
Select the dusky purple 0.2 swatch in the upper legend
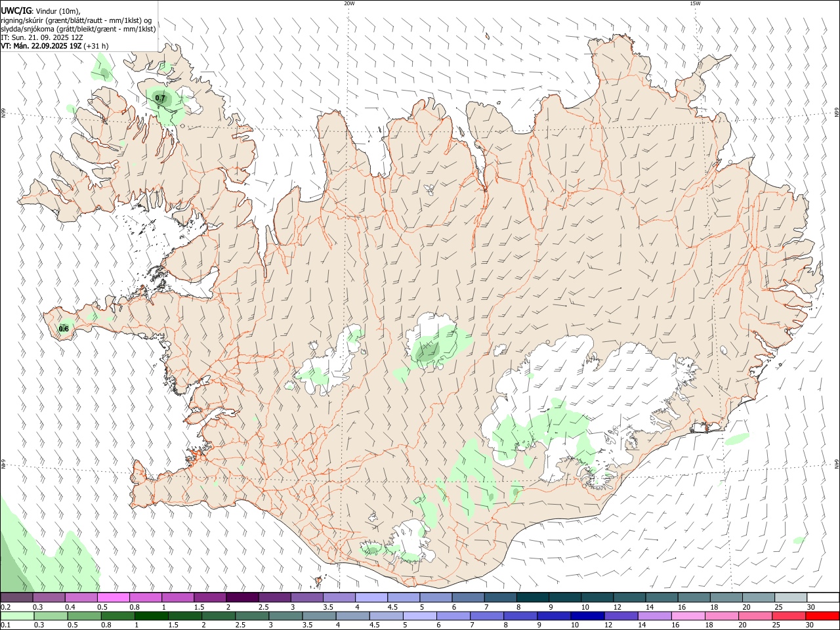click(x=16, y=597)
